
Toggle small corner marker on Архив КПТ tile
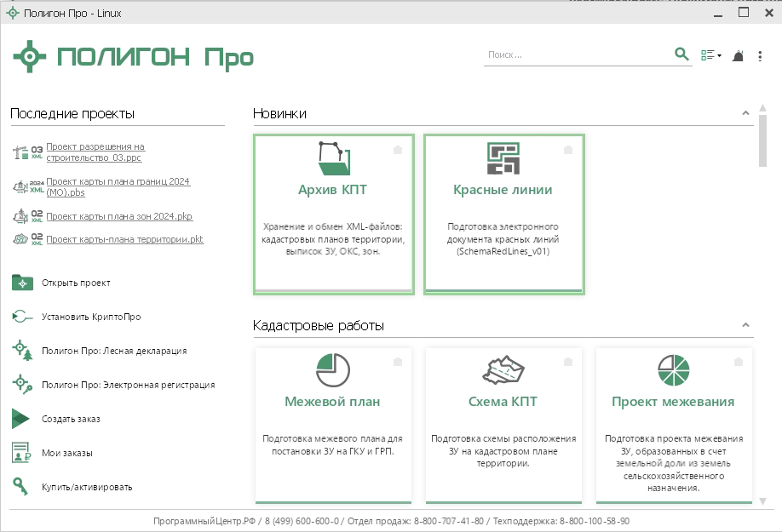[x=398, y=150]
